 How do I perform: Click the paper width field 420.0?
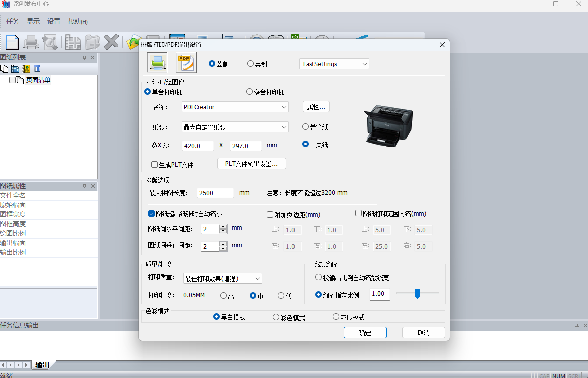click(x=198, y=146)
